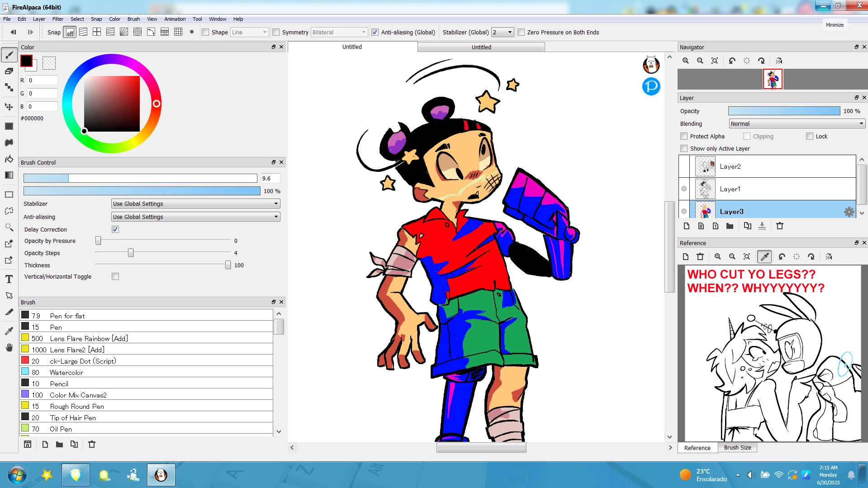Add a new layer in Layer panel

point(687,226)
